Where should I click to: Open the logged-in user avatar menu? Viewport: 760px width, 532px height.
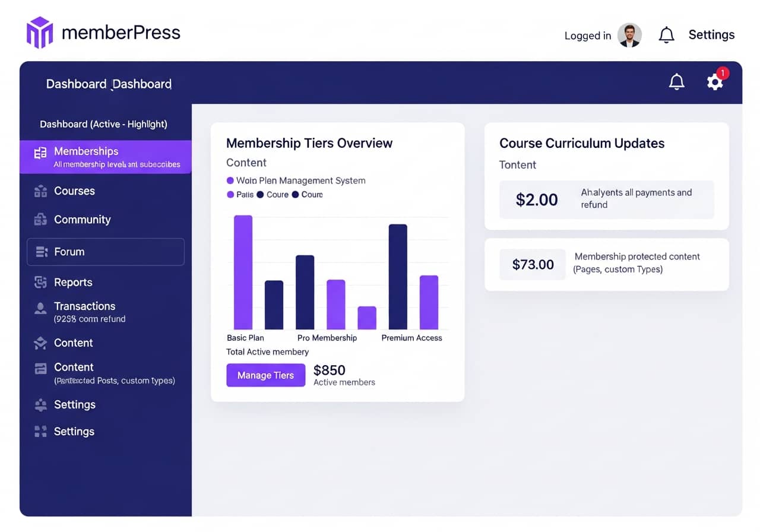click(x=631, y=35)
